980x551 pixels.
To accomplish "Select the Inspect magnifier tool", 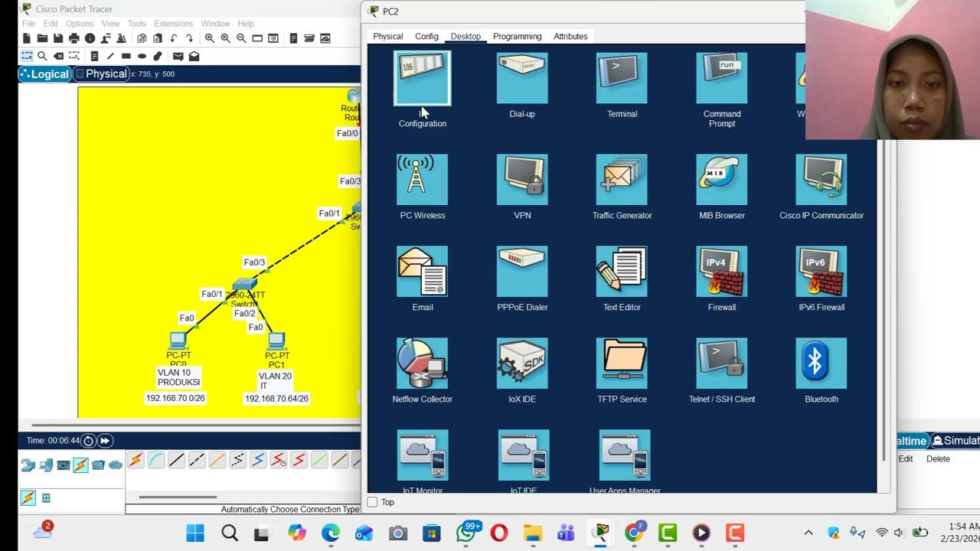I will (x=42, y=56).
